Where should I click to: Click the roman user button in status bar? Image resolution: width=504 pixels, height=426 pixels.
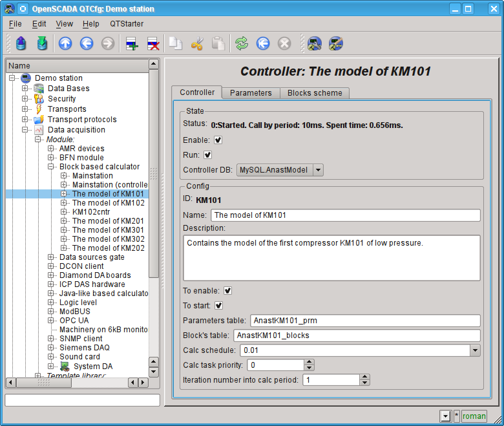(x=474, y=416)
